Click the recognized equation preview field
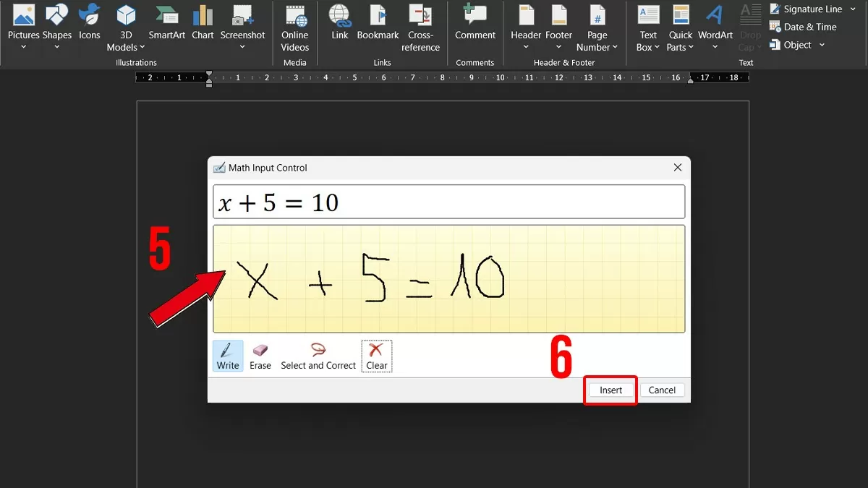Image resolution: width=868 pixels, height=488 pixels. click(x=448, y=202)
